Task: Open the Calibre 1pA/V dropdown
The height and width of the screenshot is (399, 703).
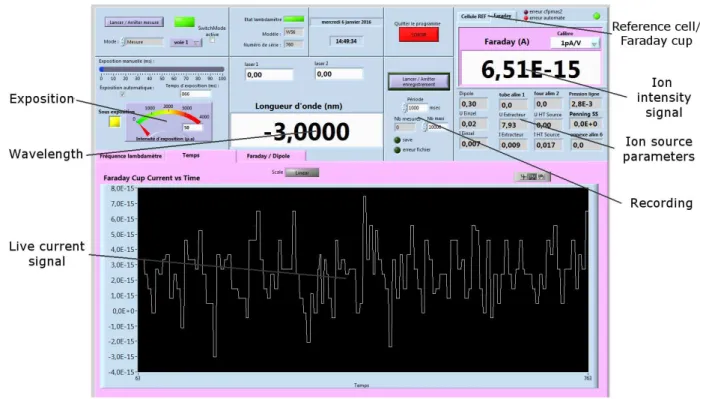Action: click(x=575, y=43)
